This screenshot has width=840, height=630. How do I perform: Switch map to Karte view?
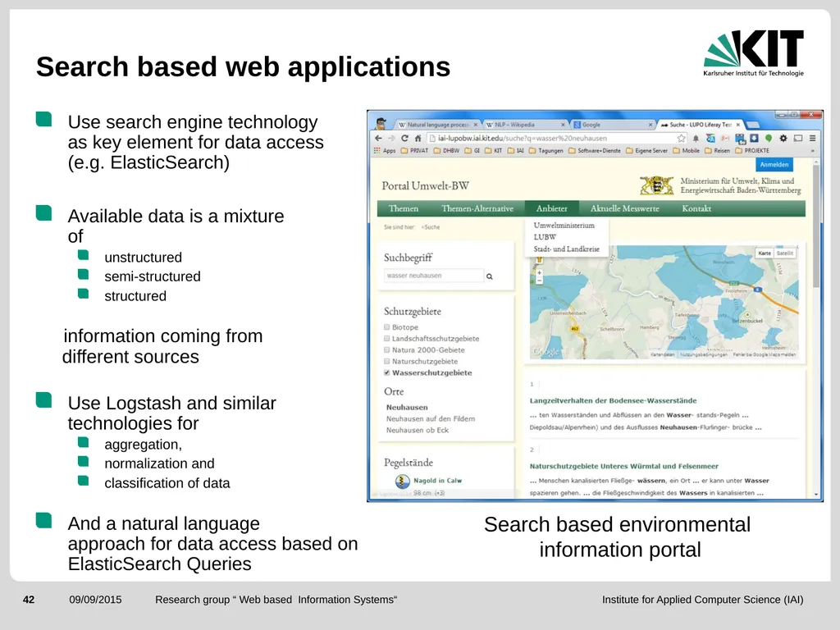(765, 253)
